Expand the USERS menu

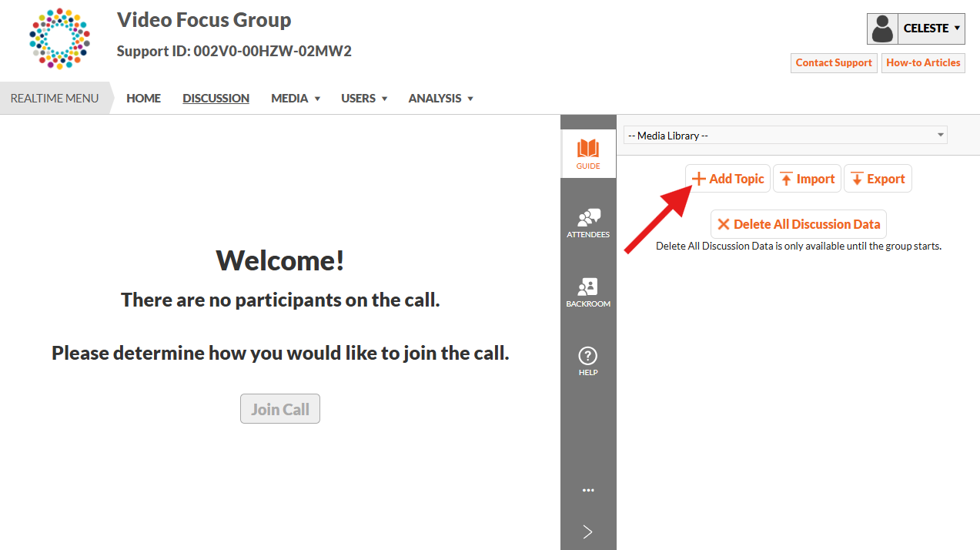pos(364,99)
